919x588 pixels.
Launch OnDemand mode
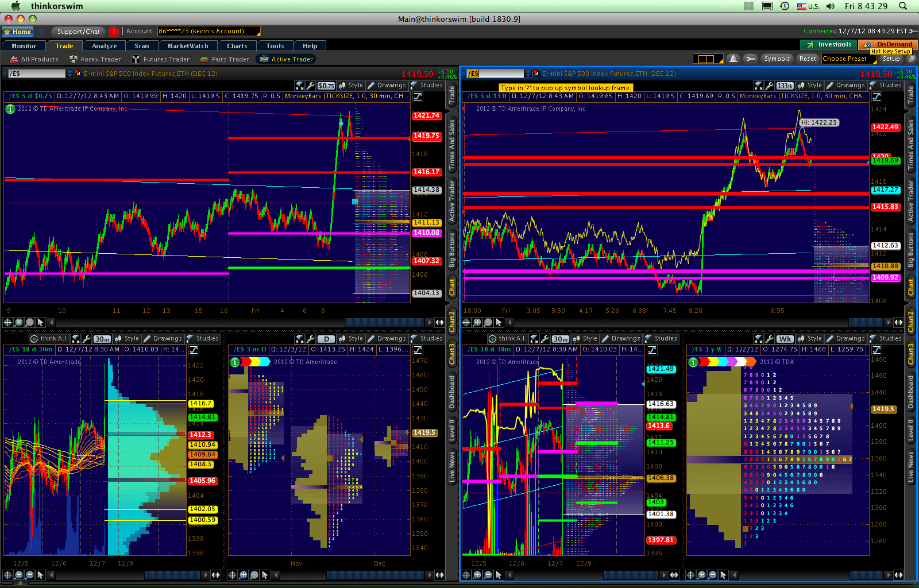coord(887,44)
